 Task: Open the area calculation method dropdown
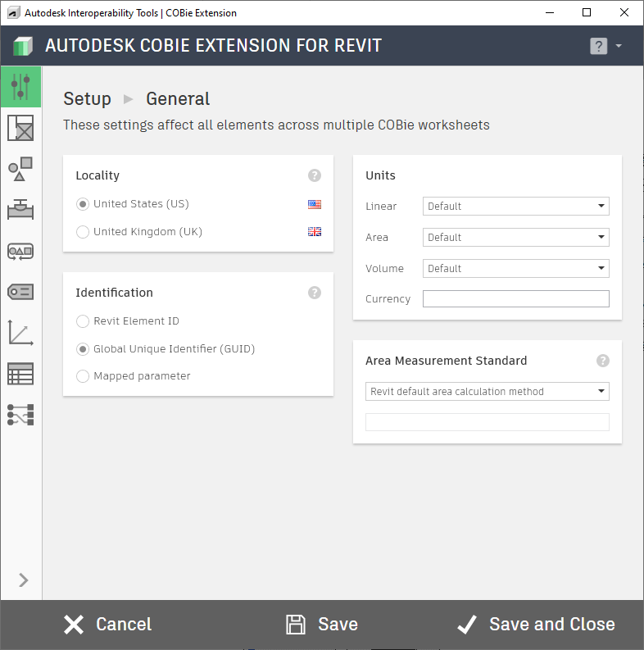(x=488, y=391)
